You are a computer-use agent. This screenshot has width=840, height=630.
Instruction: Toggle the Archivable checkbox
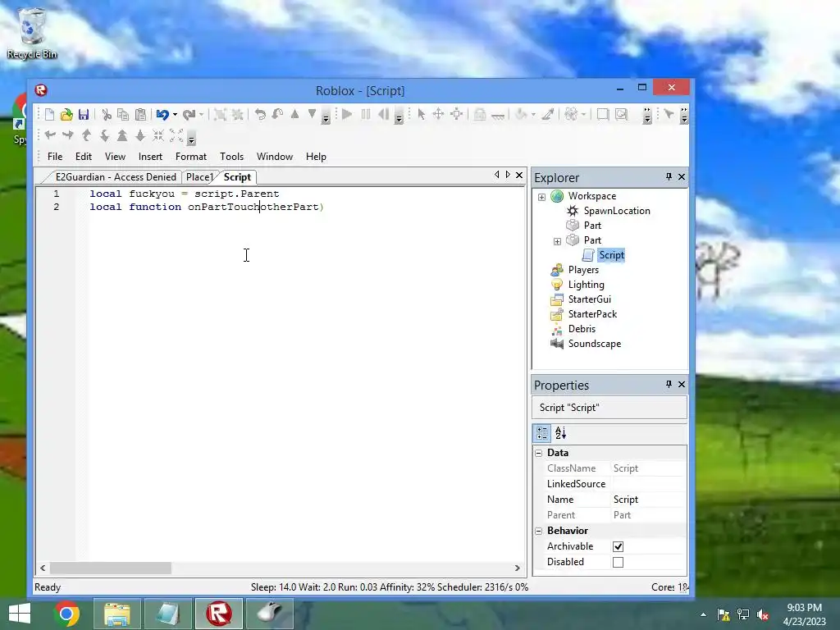pos(618,546)
